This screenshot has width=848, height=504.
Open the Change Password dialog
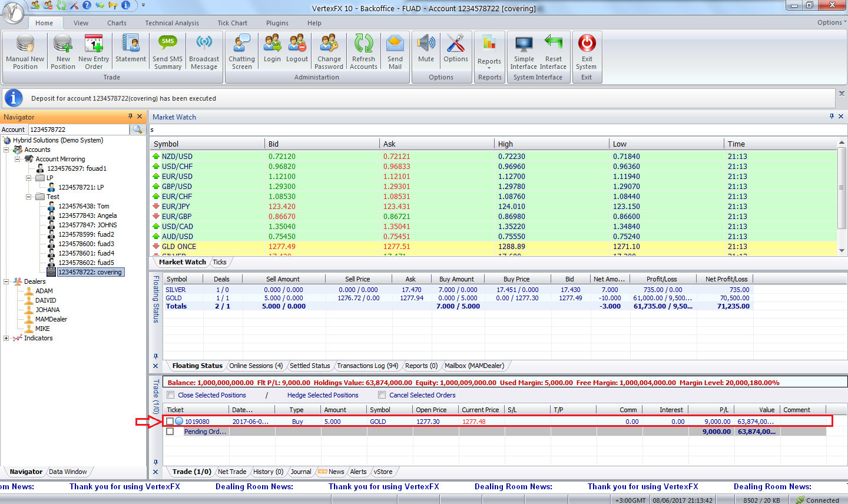(x=329, y=52)
